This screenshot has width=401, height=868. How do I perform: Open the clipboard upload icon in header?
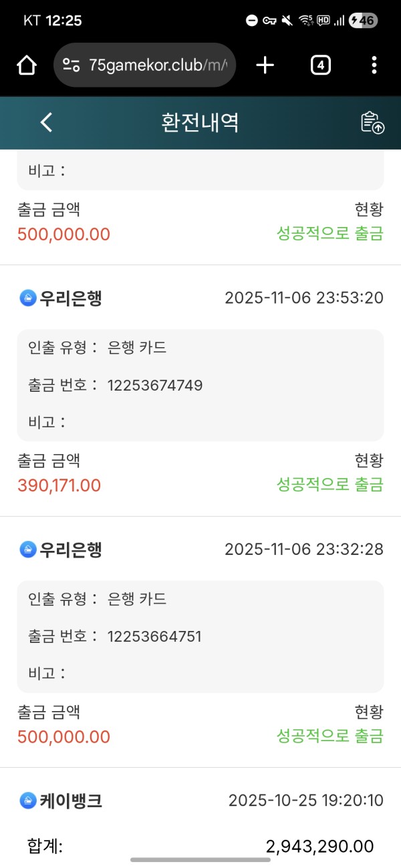coord(372,122)
